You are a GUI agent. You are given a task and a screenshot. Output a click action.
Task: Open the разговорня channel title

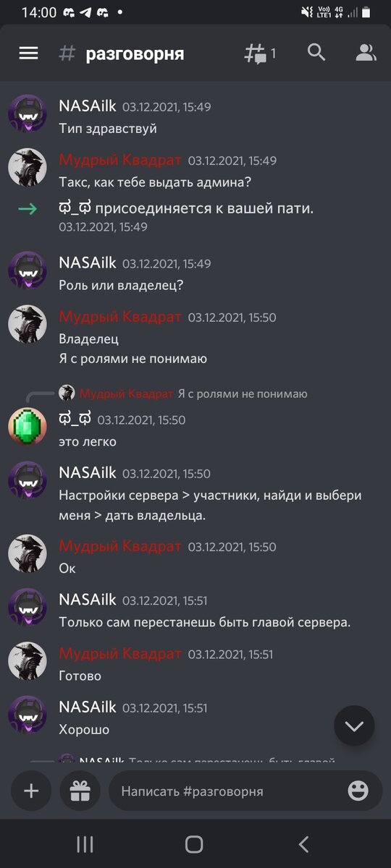point(135,54)
